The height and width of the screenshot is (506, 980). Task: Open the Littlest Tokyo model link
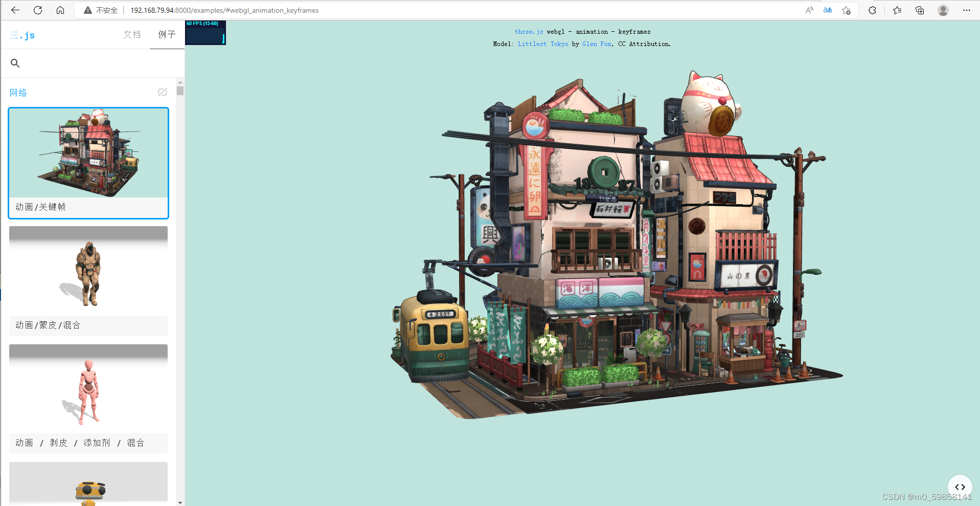[543, 44]
